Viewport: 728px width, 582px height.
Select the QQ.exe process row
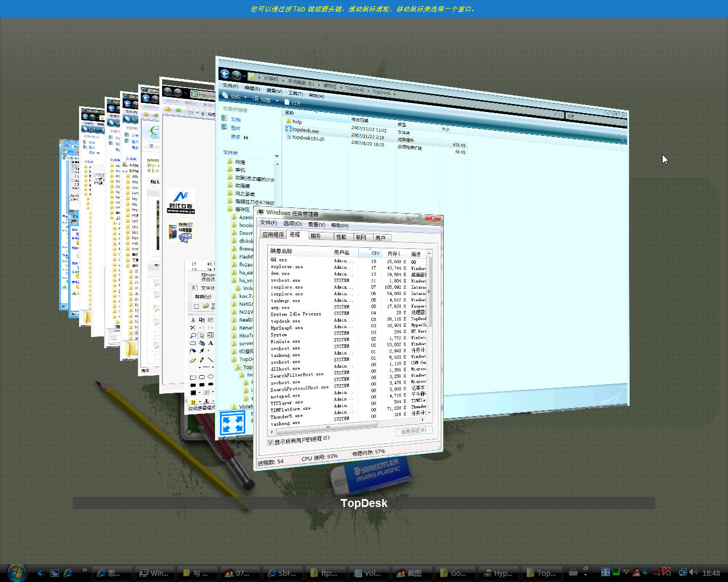pyautogui.click(x=347, y=260)
